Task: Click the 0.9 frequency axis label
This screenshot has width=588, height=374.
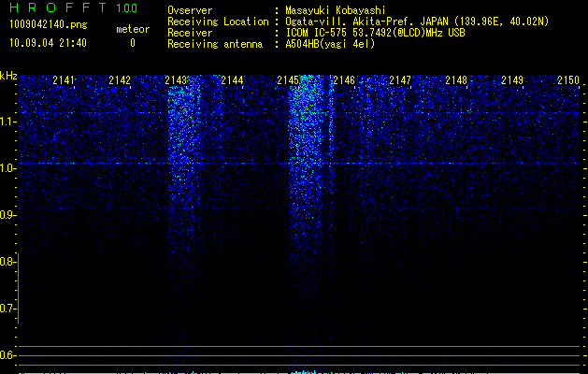Action: coord(7,215)
